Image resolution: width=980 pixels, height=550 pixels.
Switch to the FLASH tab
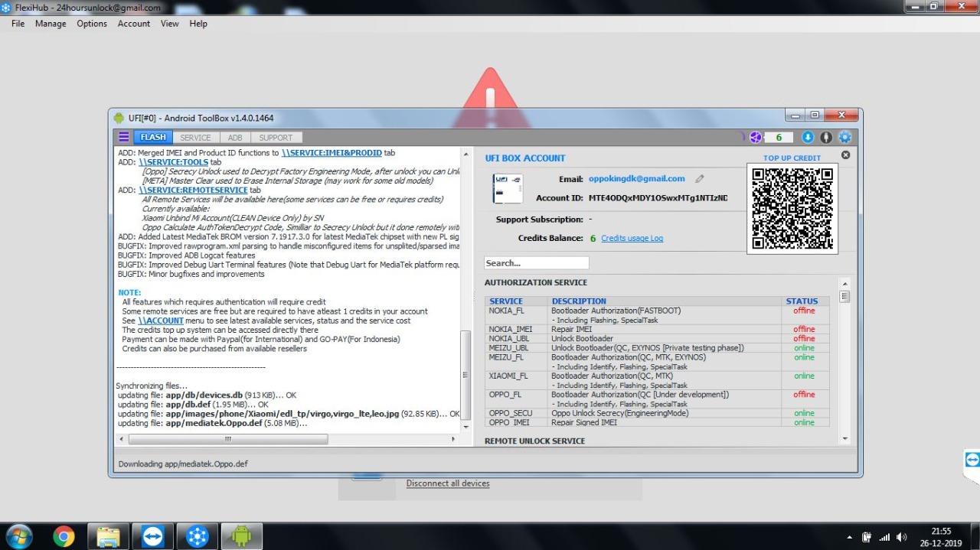[x=153, y=138]
